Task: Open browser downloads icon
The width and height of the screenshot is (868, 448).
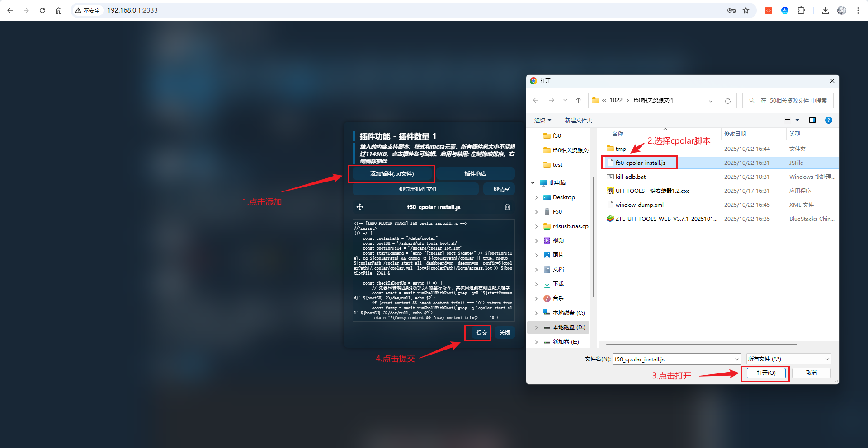Action: coord(825,10)
